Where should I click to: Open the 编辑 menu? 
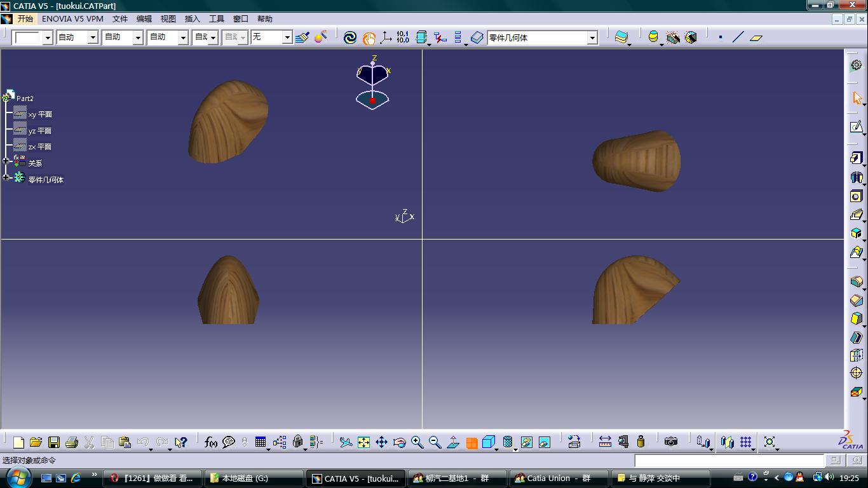144,19
